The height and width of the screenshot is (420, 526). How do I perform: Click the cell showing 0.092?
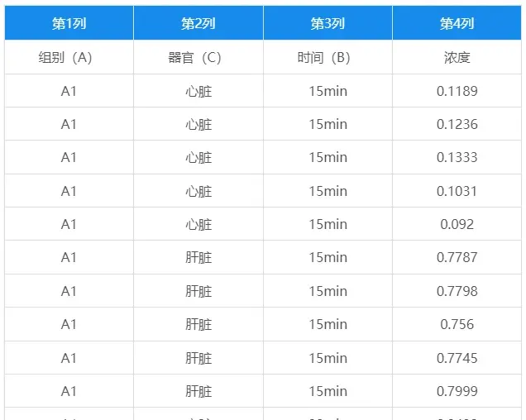(457, 224)
